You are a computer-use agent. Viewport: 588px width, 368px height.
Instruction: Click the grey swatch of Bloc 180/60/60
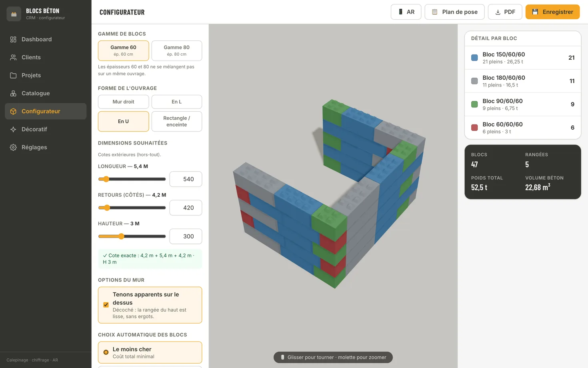coord(474,81)
